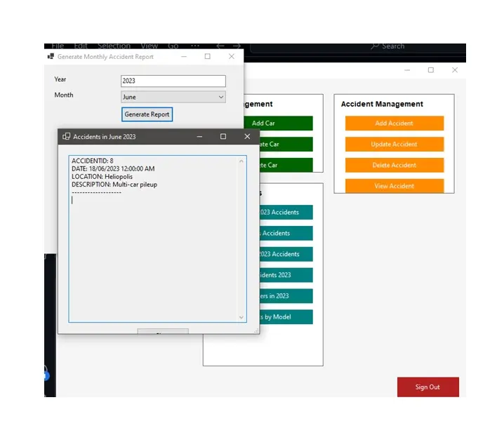Click the teal 'idents 2023' button
The height and width of the screenshot is (421, 504).
[286, 275]
